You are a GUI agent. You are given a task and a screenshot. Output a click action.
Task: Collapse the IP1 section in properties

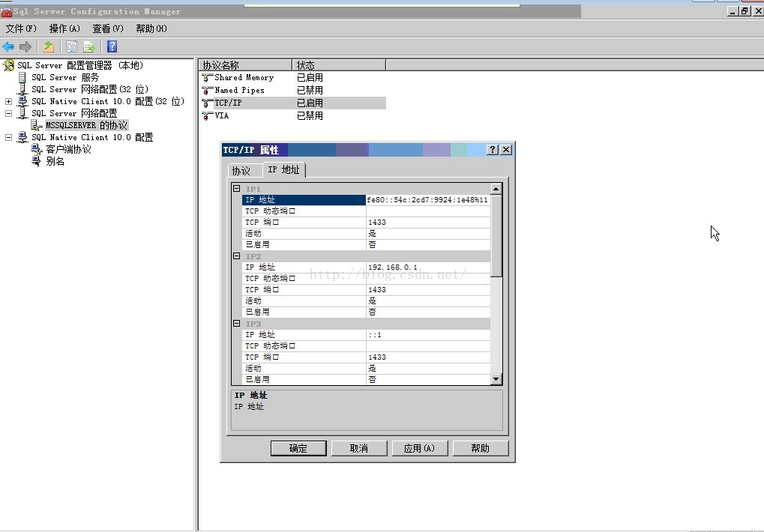[x=236, y=189]
